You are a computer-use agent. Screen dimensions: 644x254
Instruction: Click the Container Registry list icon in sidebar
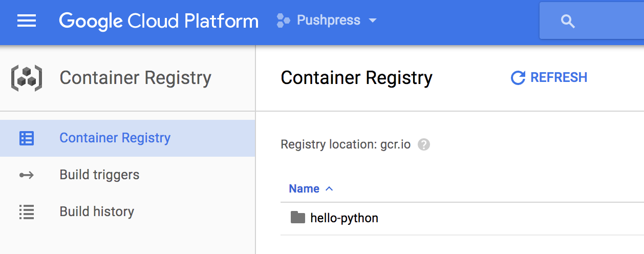(x=27, y=138)
